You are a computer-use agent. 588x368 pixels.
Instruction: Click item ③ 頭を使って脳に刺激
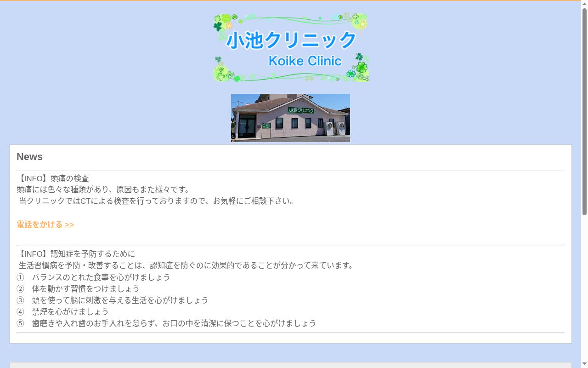[x=113, y=300]
